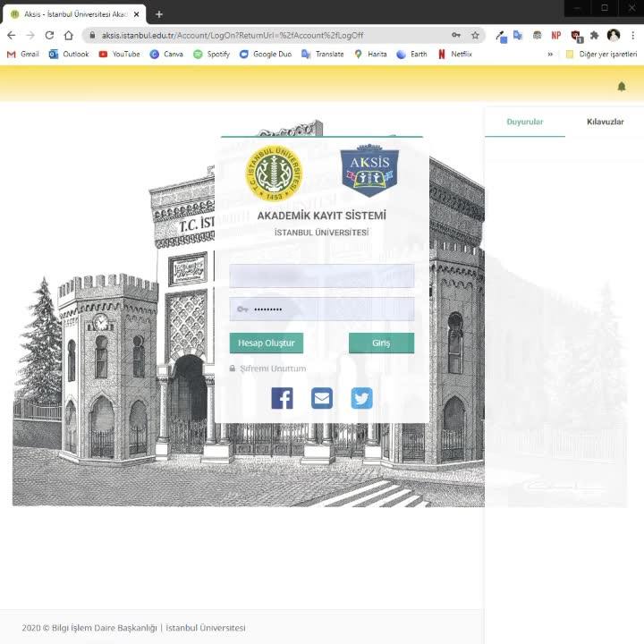Open Diğer yer işaretleri folder

pyautogui.click(x=601, y=55)
